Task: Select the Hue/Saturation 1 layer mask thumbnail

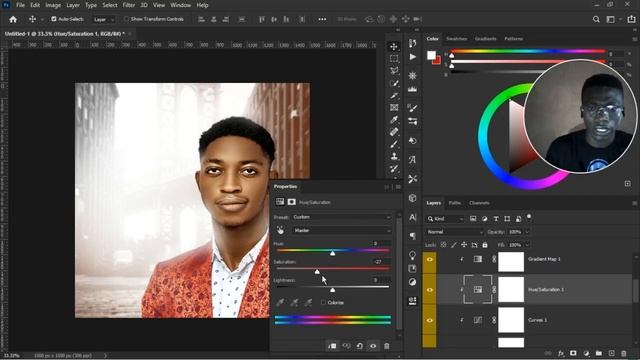Action: 511,290
